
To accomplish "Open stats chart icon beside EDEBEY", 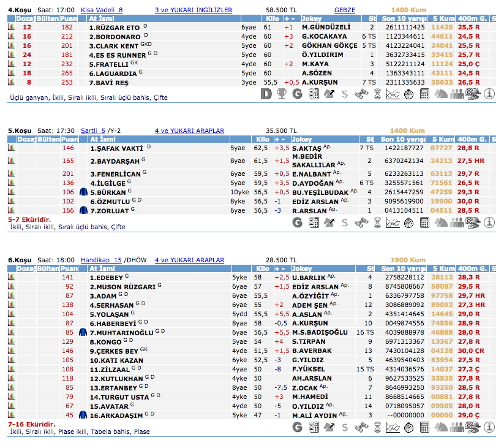I will point(10,278).
